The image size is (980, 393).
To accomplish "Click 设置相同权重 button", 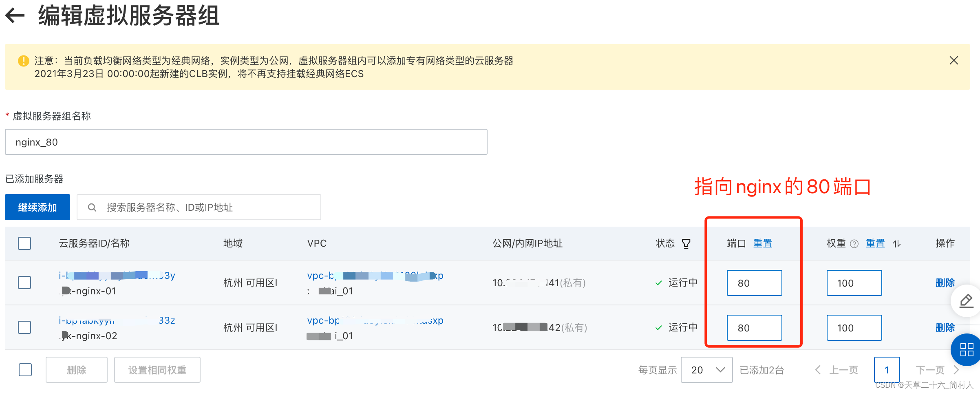I will coord(157,370).
